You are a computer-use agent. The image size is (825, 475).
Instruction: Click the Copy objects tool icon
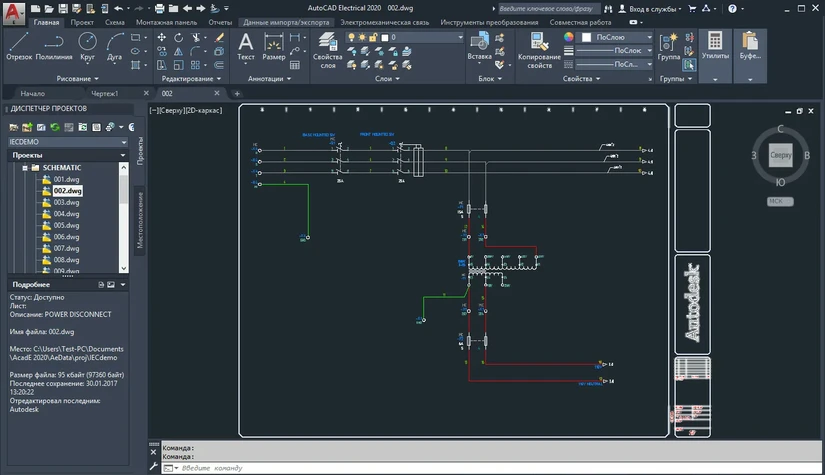162,52
